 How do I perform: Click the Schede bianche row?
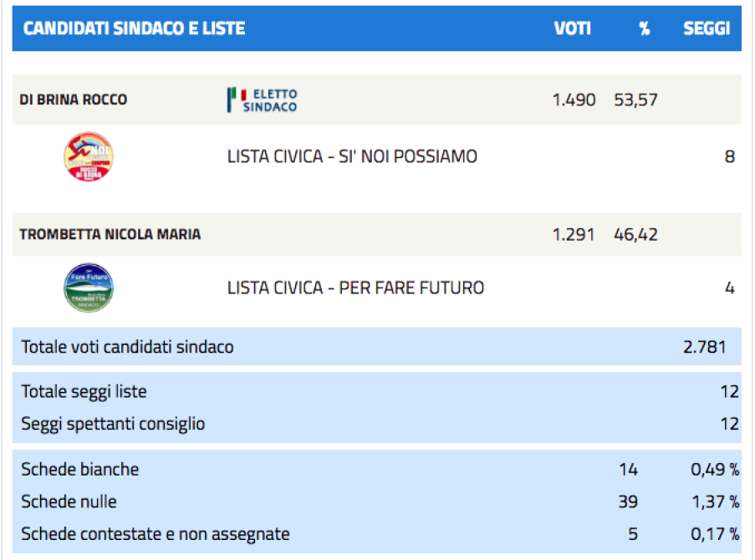point(376,470)
